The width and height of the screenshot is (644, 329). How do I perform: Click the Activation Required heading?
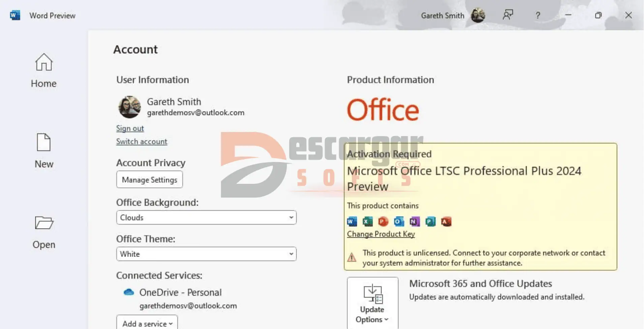tap(389, 154)
